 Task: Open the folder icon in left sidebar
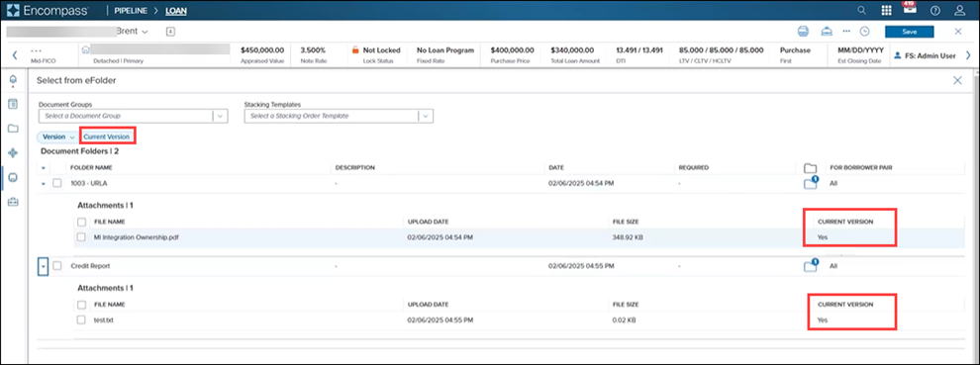tap(13, 129)
